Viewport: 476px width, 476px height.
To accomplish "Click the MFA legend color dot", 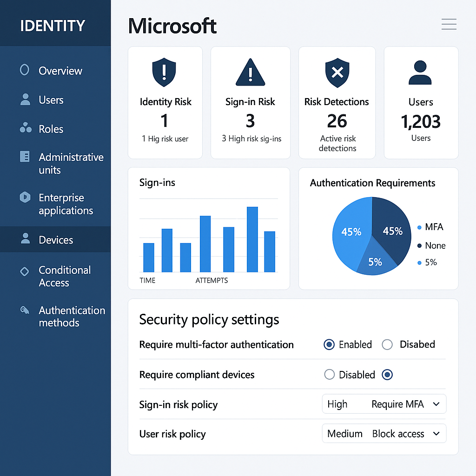I will (419, 227).
